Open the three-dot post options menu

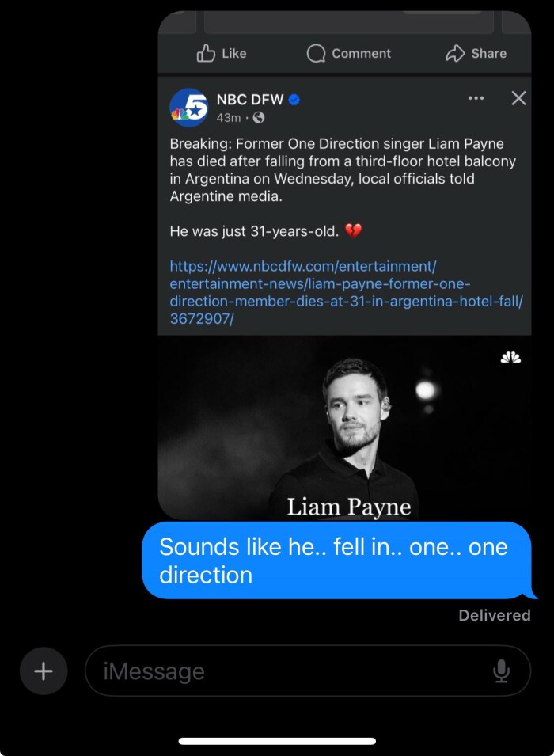click(x=476, y=98)
